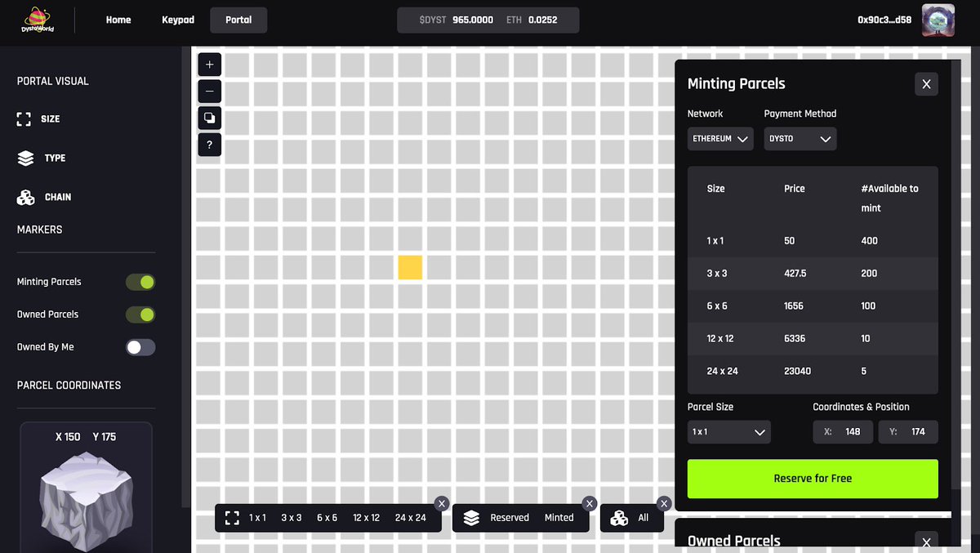Zoom in with the plus map button
Screen dimensions: 980x553
(x=210, y=64)
